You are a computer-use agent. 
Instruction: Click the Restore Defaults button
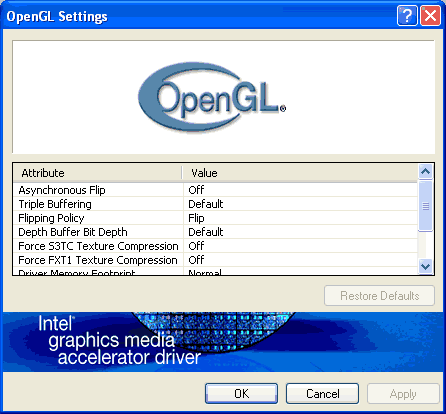(379, 296)
